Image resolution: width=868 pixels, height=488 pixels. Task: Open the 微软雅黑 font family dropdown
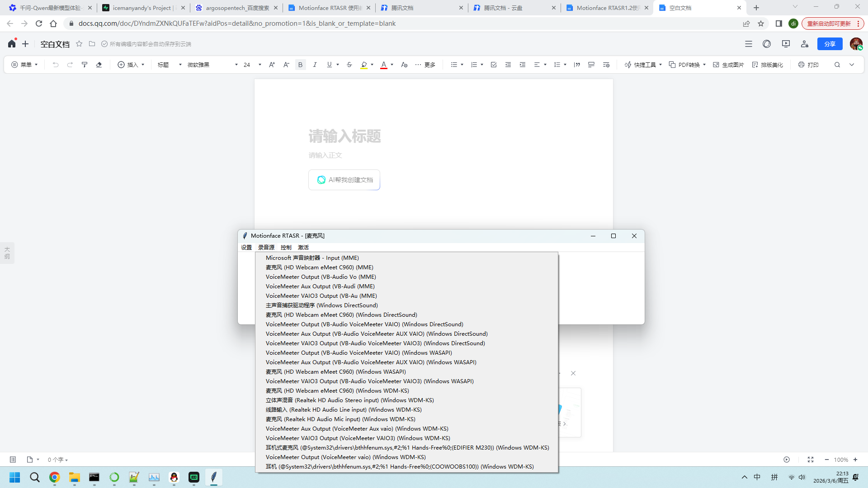point(212,65)
